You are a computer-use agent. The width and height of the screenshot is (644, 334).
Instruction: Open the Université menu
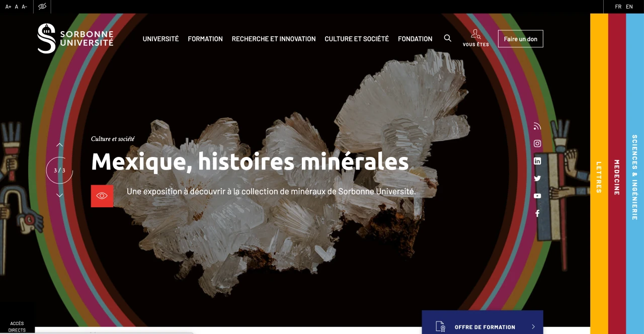click(x=160, y=39)
